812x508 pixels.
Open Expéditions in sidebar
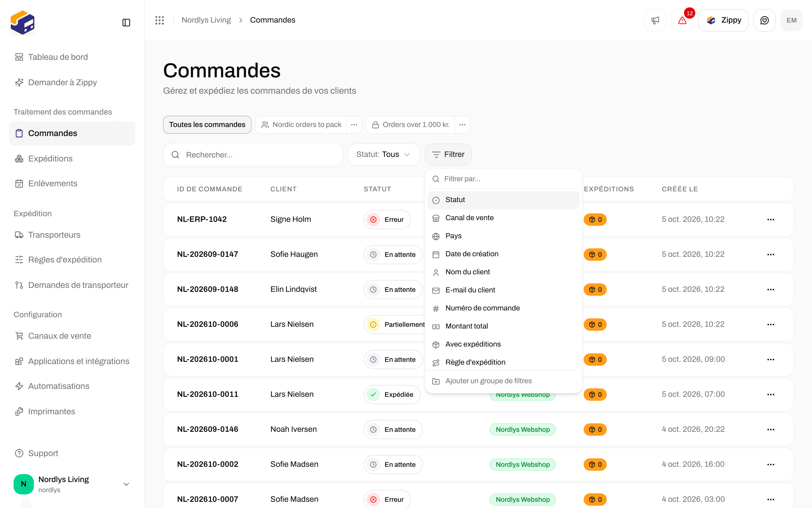(x=72, y=159)
